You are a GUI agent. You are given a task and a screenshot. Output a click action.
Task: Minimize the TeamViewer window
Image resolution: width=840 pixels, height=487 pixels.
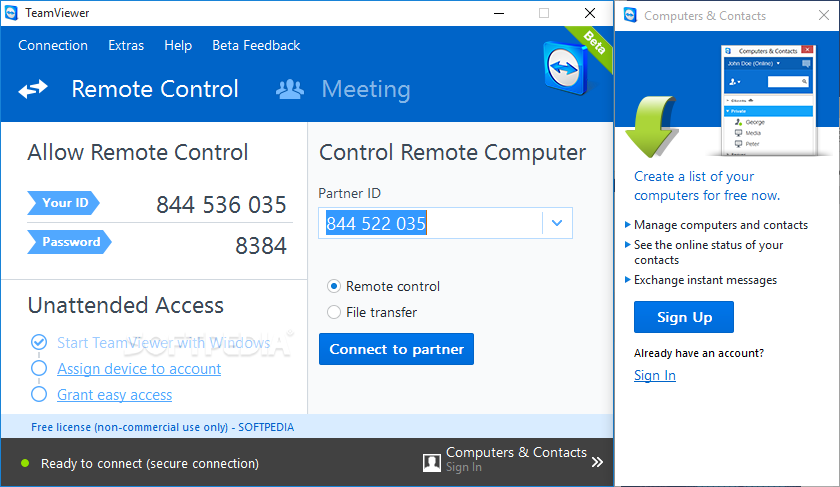pos(499,13)
